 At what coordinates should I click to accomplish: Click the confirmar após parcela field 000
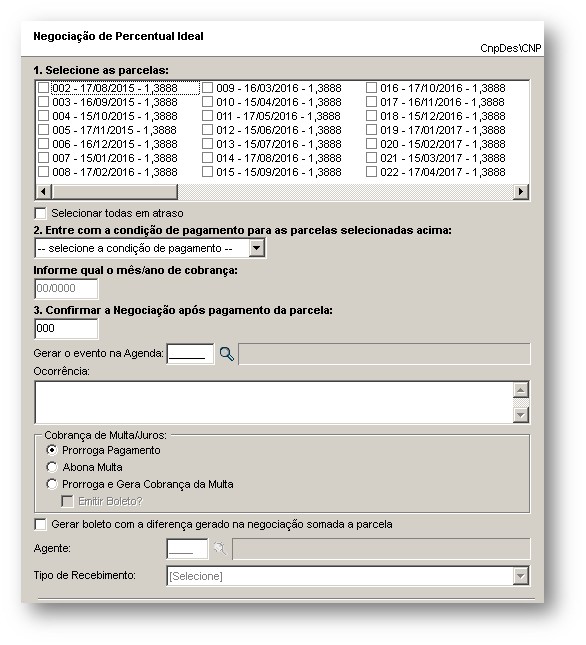coord(66,329)
